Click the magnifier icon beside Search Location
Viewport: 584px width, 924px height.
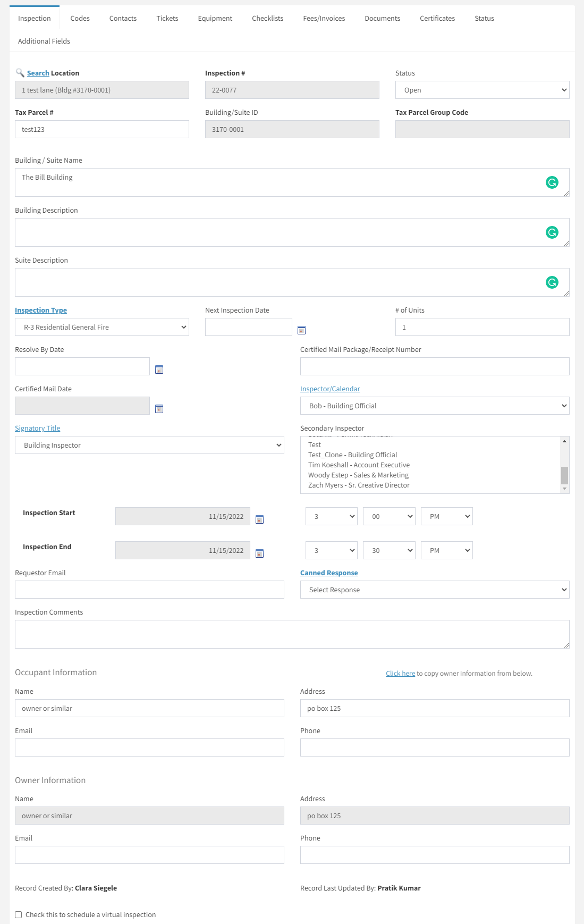coord(20,73)
